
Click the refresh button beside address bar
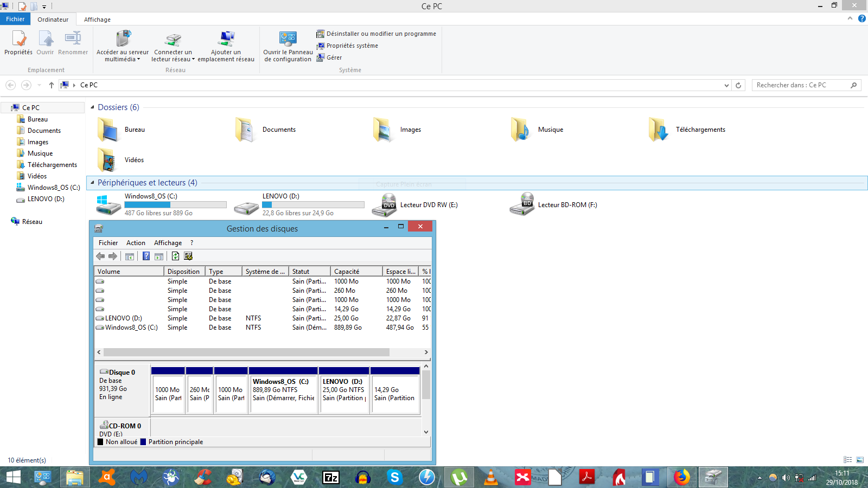coord(738,85)
